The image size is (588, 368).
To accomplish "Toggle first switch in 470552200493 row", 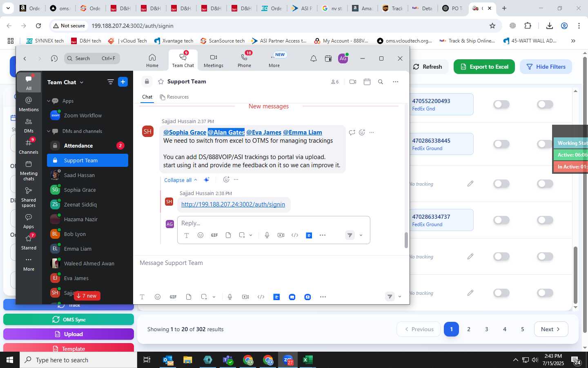I will 501,105.
